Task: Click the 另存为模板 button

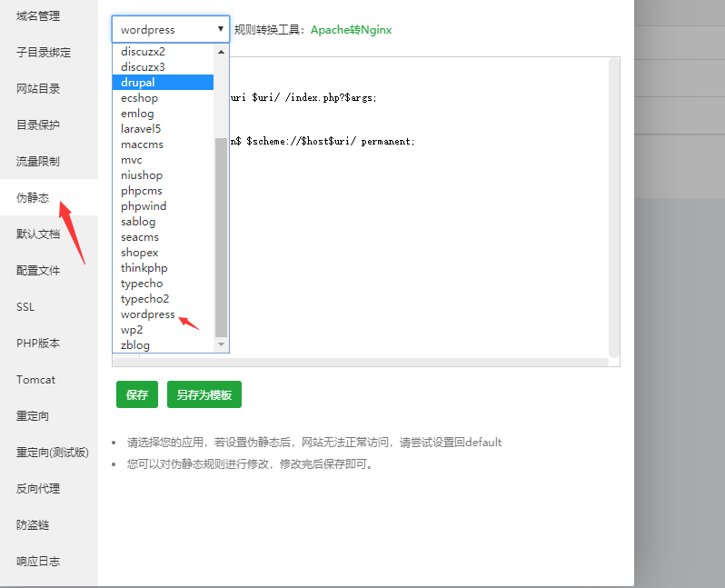Action: pyautogui.click(x=204, y=394)
